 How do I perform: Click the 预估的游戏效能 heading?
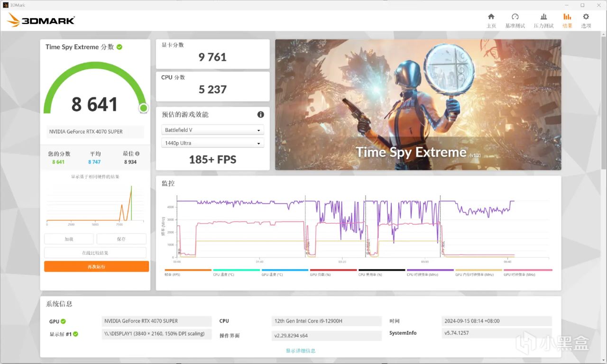[x=185, y=115]
